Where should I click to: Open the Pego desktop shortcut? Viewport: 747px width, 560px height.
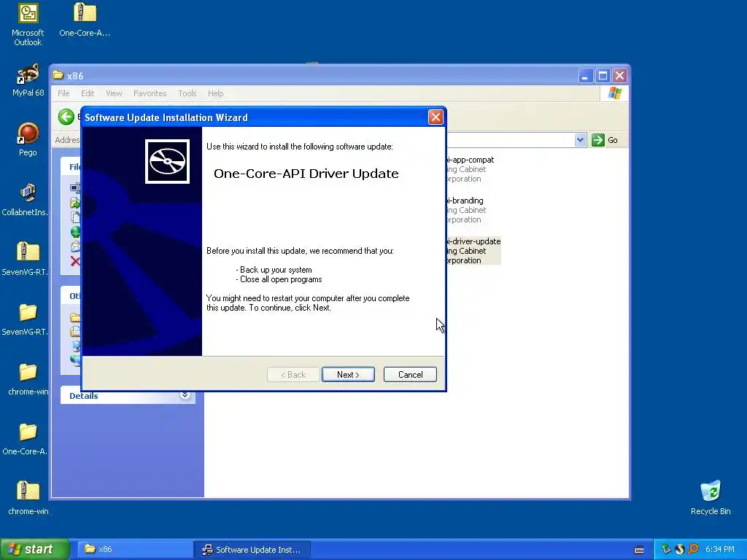(x=28, y=139)
